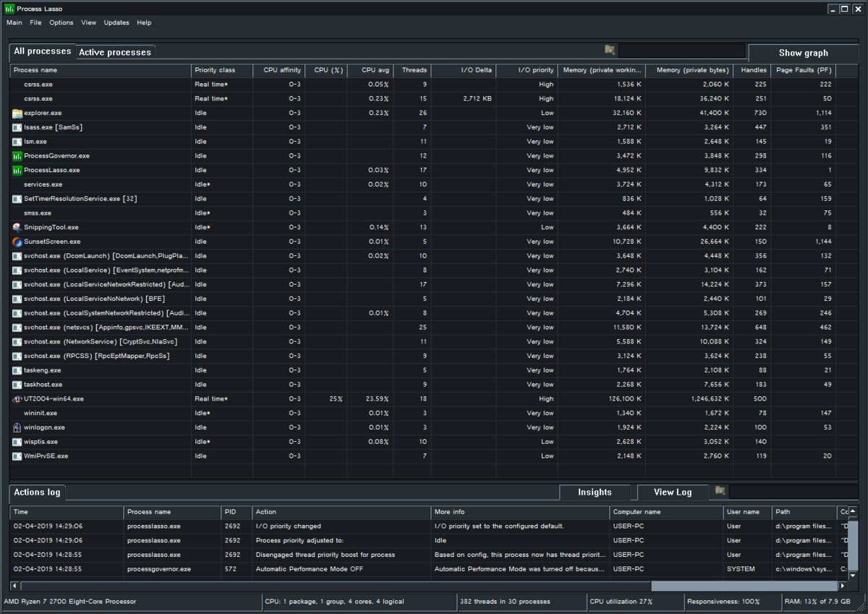Click the actions log search field
Image resolution: width=868 pixels, height=614 pixels.
793,492
